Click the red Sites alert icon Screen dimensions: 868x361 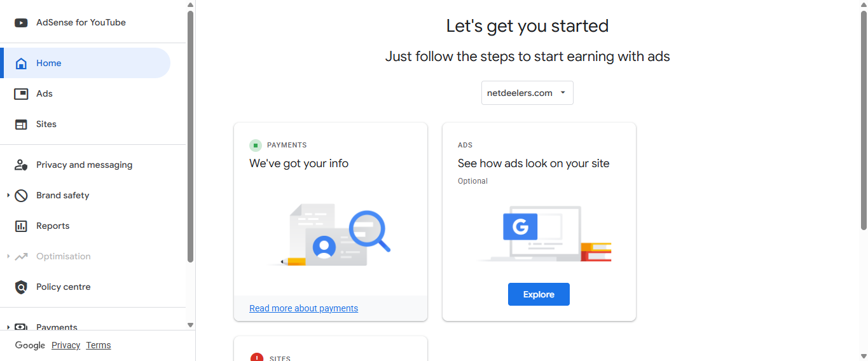[256, 358]
